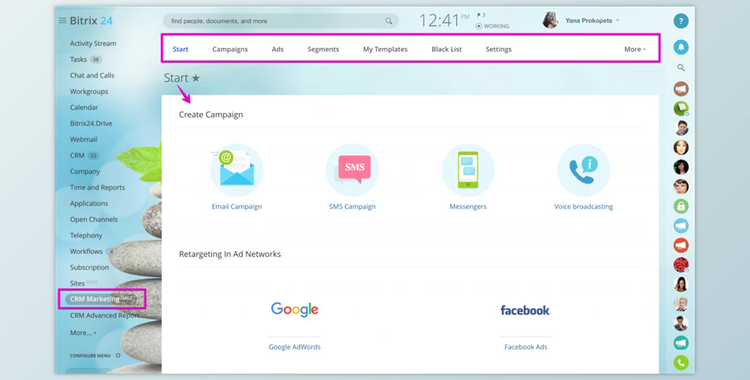Open the Yana Prokopets user dropdown arrow
The image size is (750, 380).
point(618,21)
